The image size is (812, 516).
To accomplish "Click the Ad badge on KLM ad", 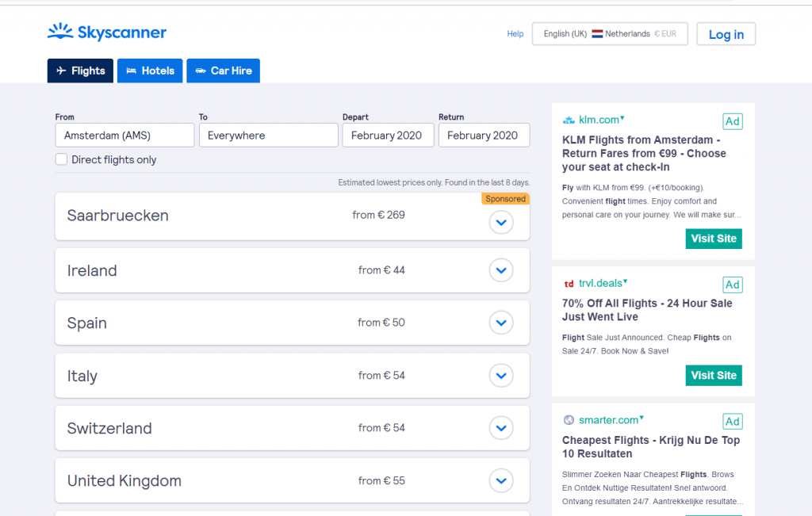I will [x=732, y=121].
